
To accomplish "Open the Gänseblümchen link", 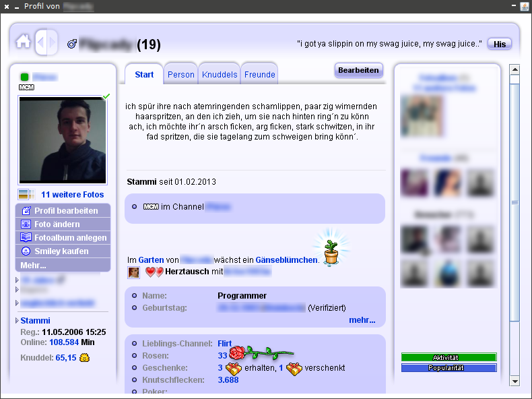I will pos(286,260).
